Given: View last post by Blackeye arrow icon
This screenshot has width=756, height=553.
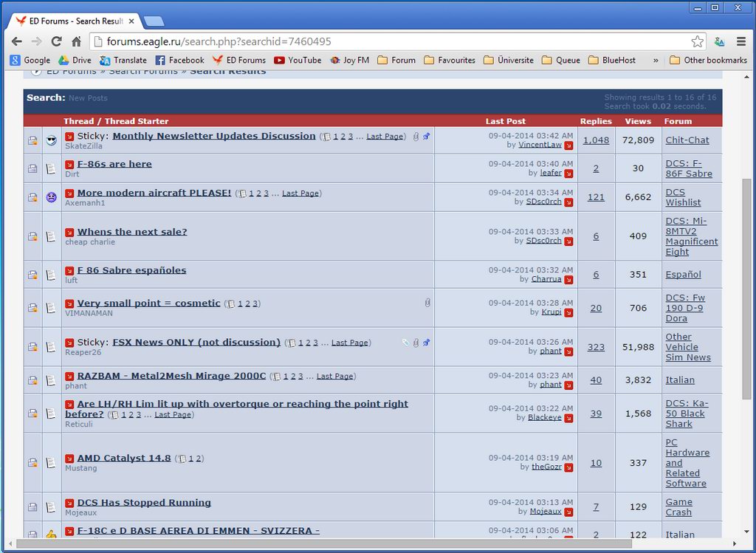Looking at the screenshot, I should [x=569, y=418].
